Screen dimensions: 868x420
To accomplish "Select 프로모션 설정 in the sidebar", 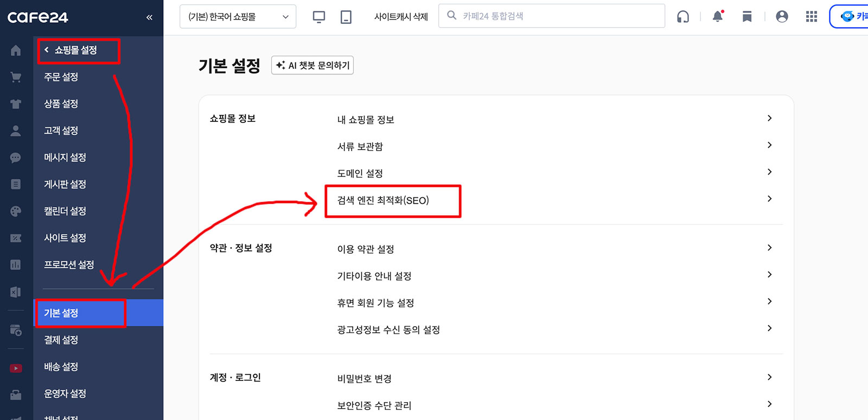I will click(69, 264).
